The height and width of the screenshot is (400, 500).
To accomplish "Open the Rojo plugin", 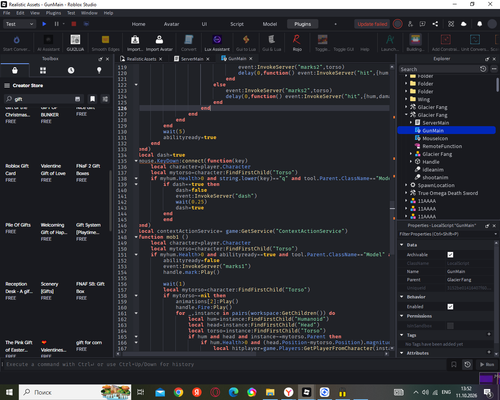I will click(297, 43).
